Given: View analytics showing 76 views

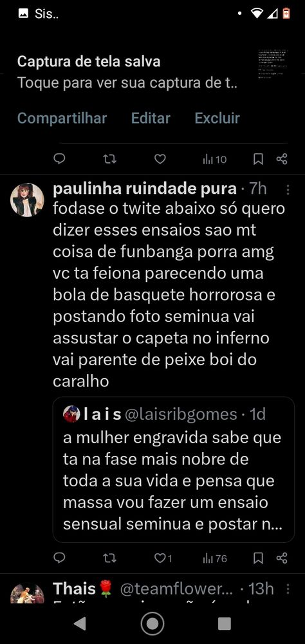Looking at the screenshot, I should (x=215, y=558).
